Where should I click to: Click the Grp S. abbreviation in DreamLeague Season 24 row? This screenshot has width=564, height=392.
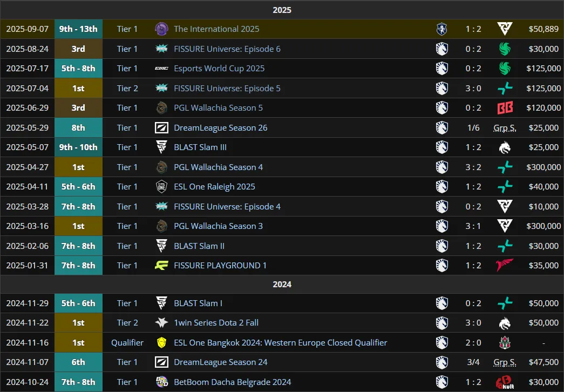coord(505,362)
